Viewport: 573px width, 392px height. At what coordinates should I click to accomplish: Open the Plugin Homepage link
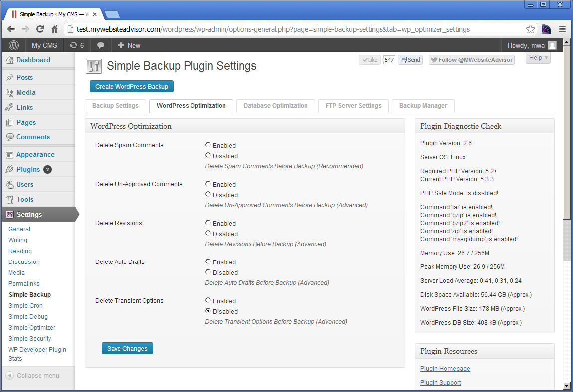click(445, 369)
